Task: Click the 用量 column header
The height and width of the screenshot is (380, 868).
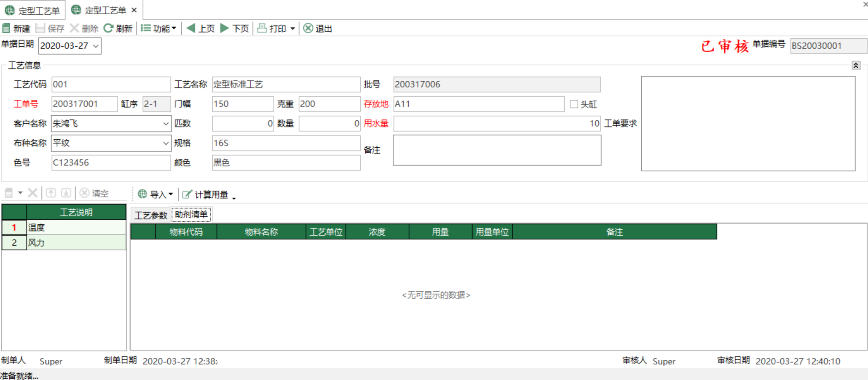Action: tap(440, 232)
